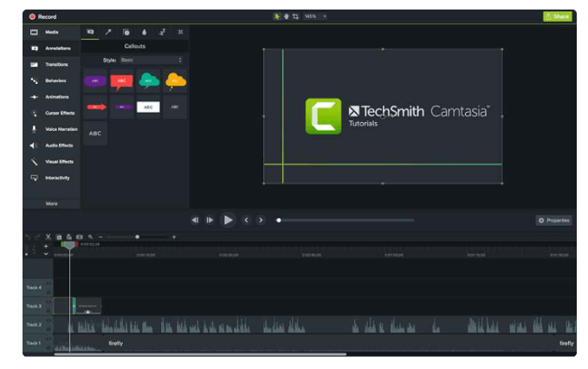Select the Annotations sidebar tab
The width and height of the screenshot is (588, 369).
pyautogui.click(x=51, y=49)
